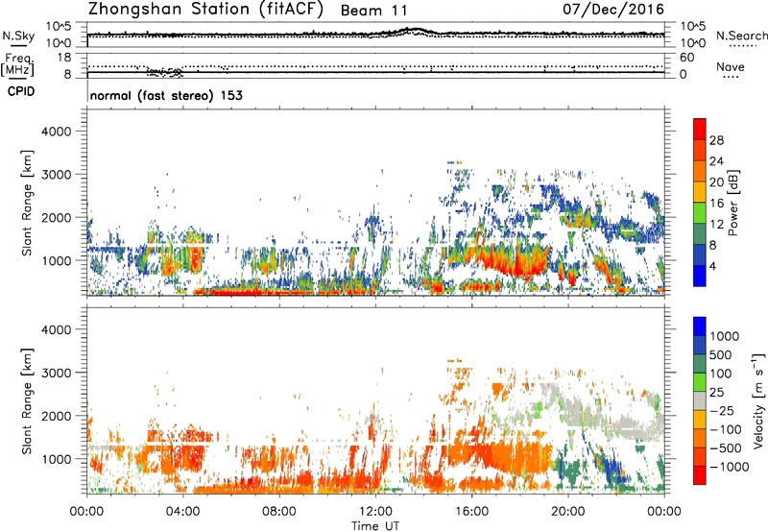Click the 'Nave' legend label
768x532 pixels.
tap(730, 67)
